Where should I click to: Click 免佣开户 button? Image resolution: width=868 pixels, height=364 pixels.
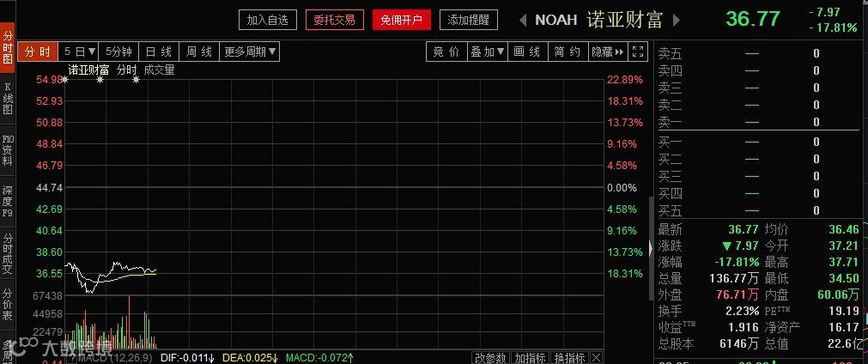401,21
